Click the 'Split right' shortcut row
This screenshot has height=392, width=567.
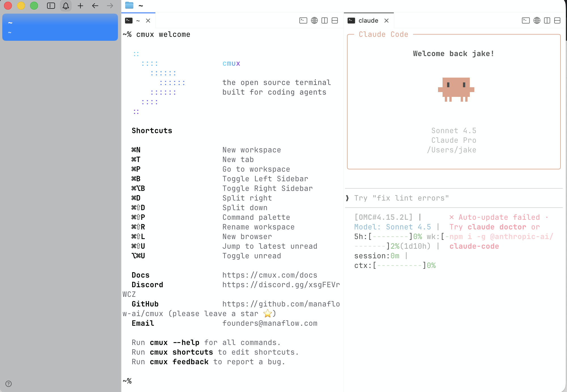[202, 198]
